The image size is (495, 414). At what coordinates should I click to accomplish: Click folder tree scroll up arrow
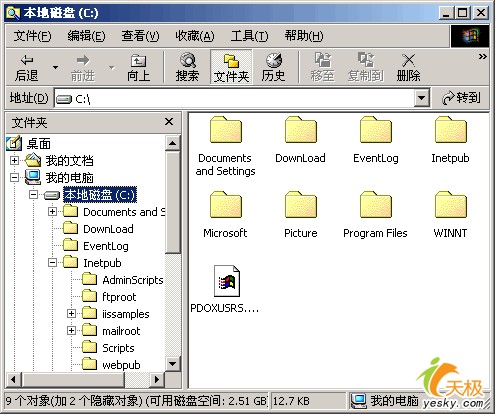click(173, 143)
